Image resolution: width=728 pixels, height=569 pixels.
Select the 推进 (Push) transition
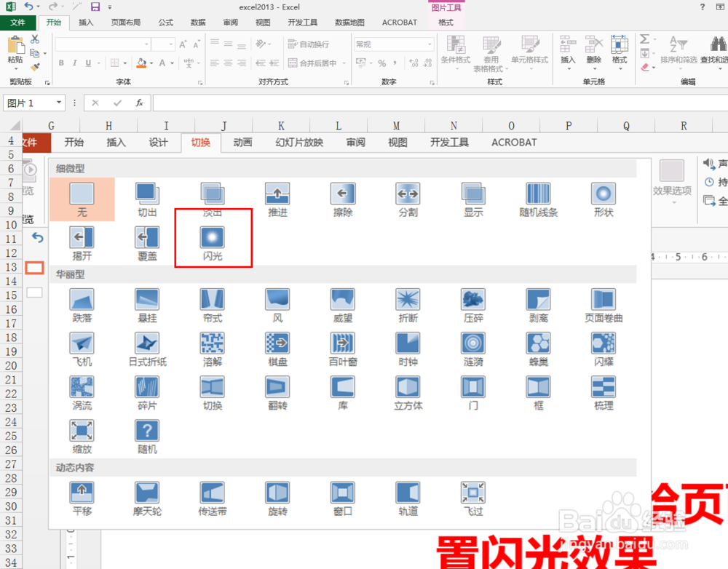click(277, 199)
